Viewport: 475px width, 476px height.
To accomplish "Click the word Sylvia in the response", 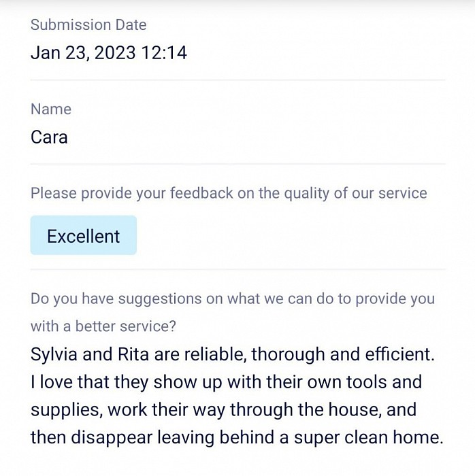I will click(x=54, y=355).
